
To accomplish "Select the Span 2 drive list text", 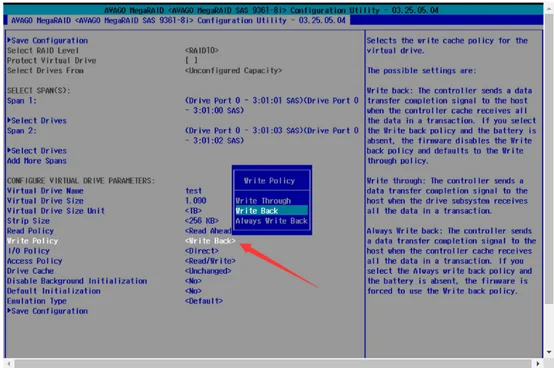I will click(x=271, y=136).
